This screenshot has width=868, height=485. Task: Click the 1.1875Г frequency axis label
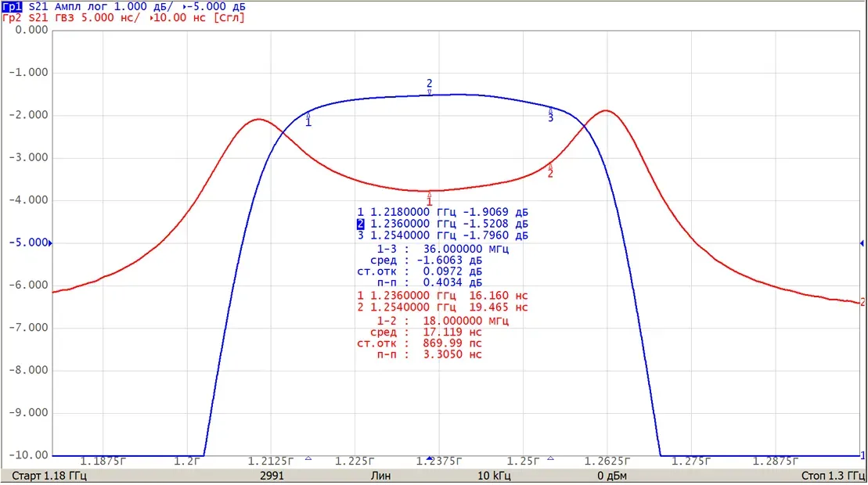tap(103, 462)
